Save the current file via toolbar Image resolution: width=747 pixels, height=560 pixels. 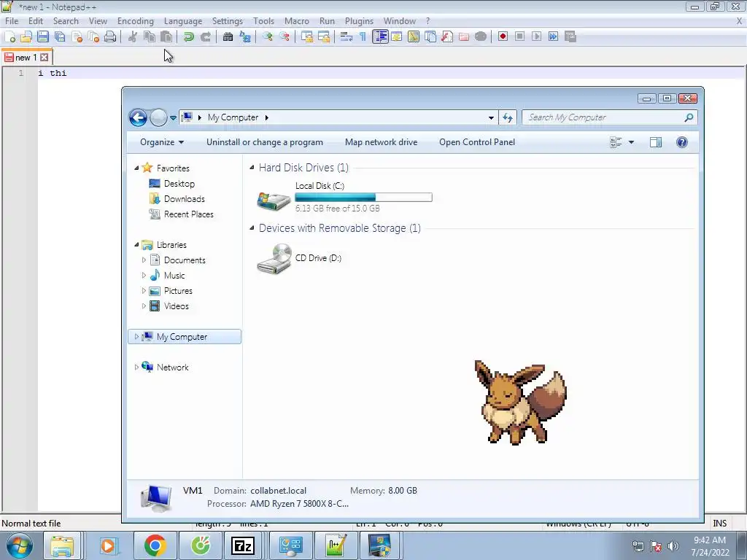pyautogui.click(x=43, y=36)
